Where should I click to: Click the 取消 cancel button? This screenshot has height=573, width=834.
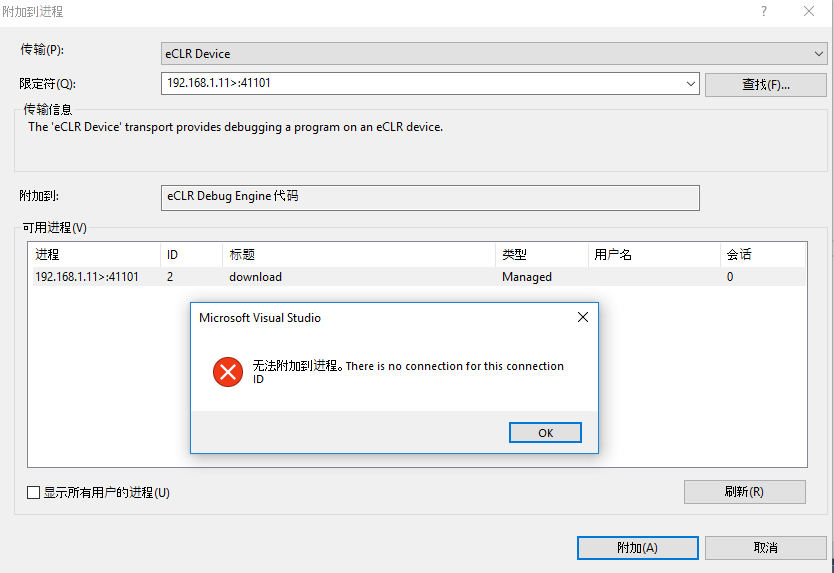click(x=765, y=547)
